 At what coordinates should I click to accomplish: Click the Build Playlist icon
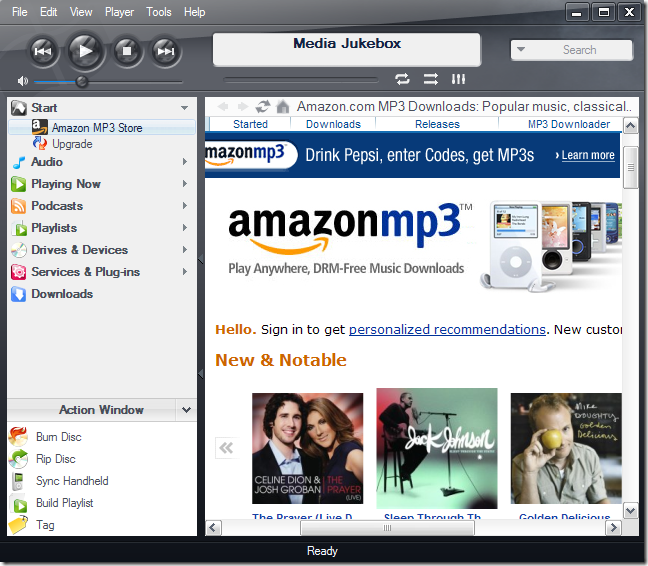click(19, 504)
